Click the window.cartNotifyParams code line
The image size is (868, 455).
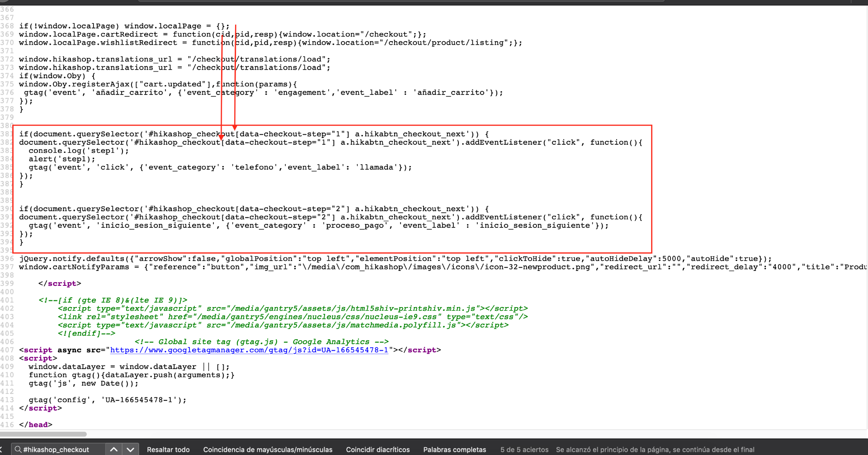[x=443, y=267]
